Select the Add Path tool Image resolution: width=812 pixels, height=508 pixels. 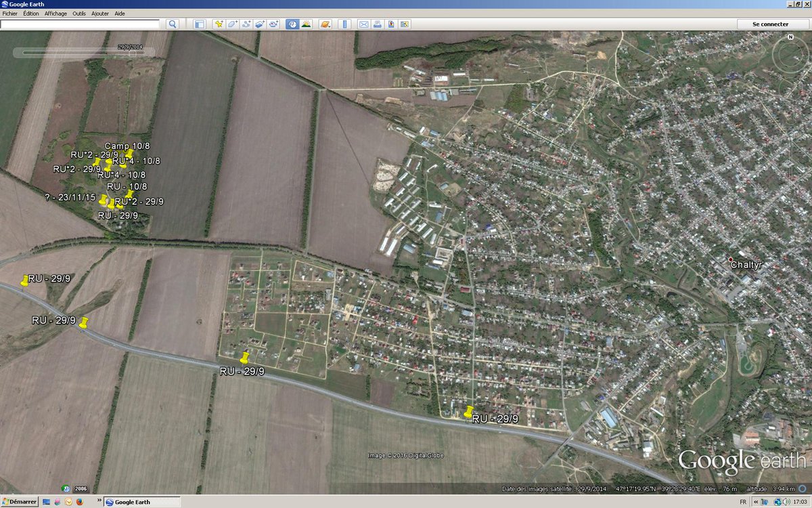[x=246, y=23]
